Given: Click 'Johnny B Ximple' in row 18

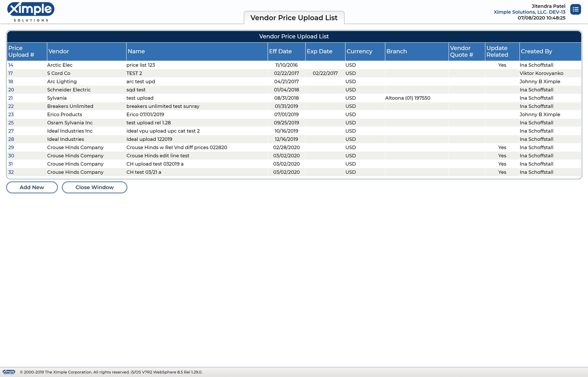Looking at the screenshot, I should point(540,81).
